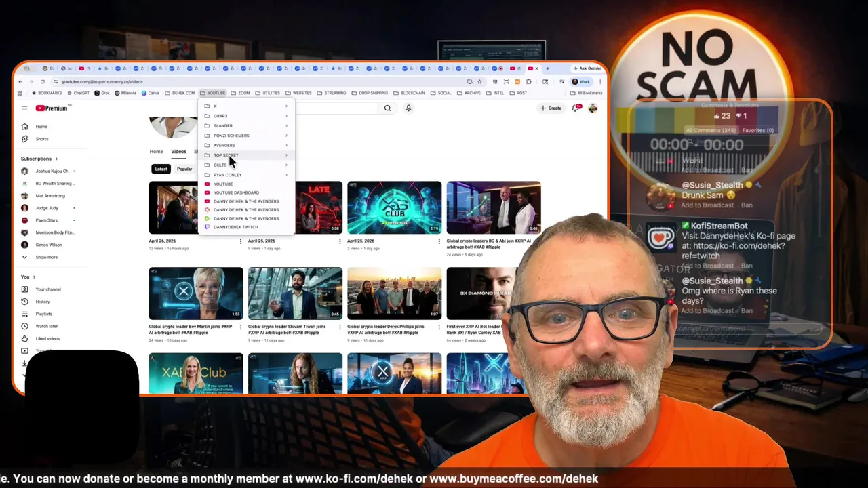
Task: Open the ChatGPT bookmark
Action: (x=78, y=93)
